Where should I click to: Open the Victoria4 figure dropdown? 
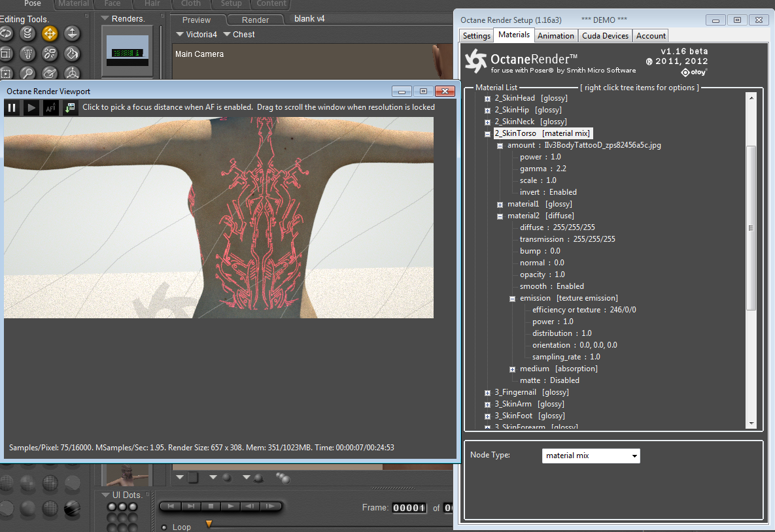coord(197,35)
